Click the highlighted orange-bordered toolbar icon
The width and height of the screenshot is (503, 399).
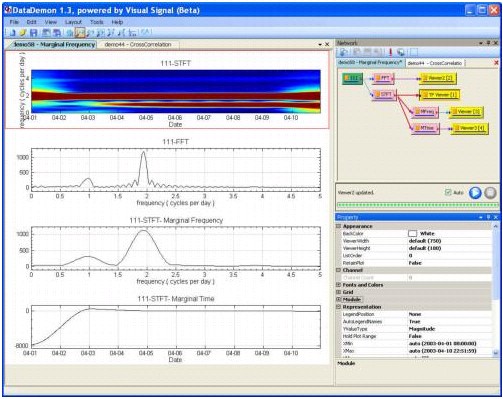click(80, 33)
